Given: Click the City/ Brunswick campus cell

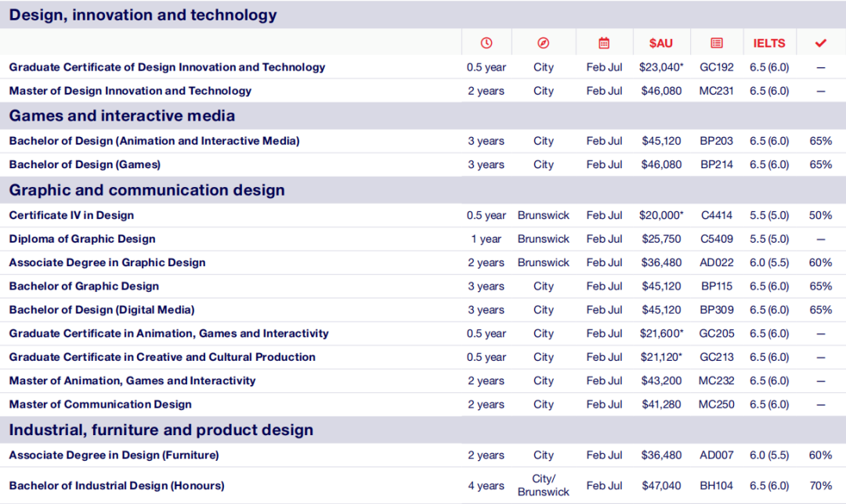Looking at the screenshot, I should point(544,485).
